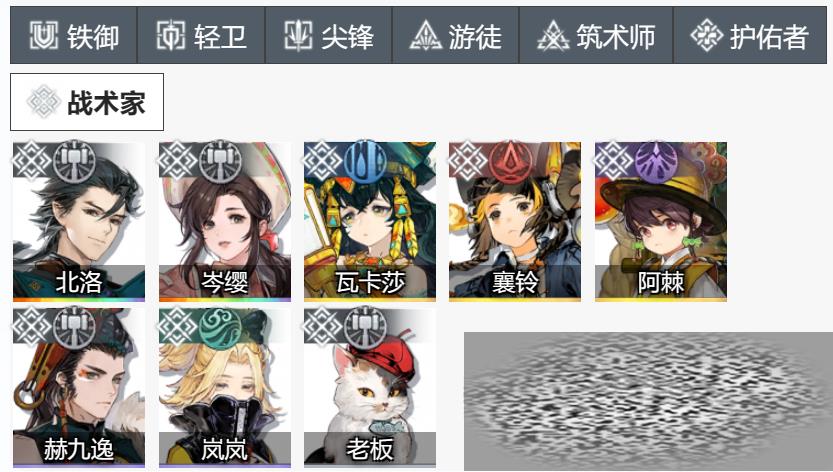Open character card 阿棘
The height and width of the screenshot is (472, 833).
pos(661,221)
